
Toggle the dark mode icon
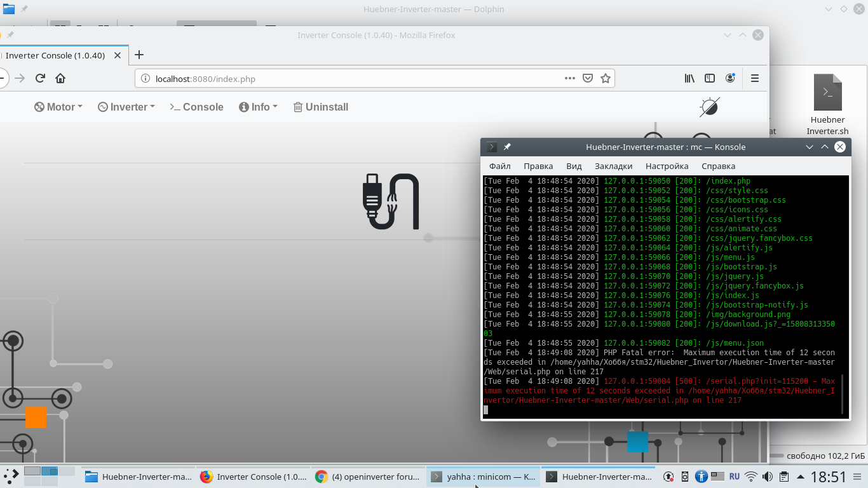click(x=709, y=107)
